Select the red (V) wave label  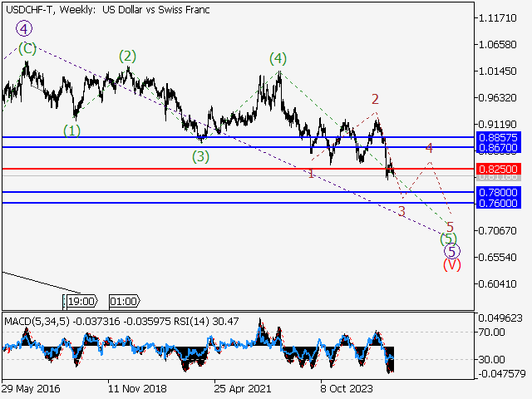[x=451, y=265]
